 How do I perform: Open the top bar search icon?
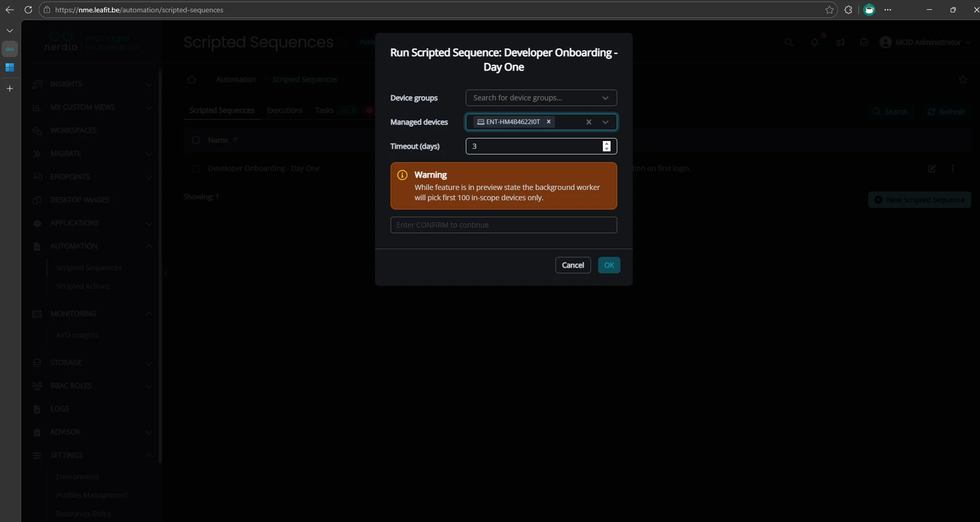click(788, 42)
